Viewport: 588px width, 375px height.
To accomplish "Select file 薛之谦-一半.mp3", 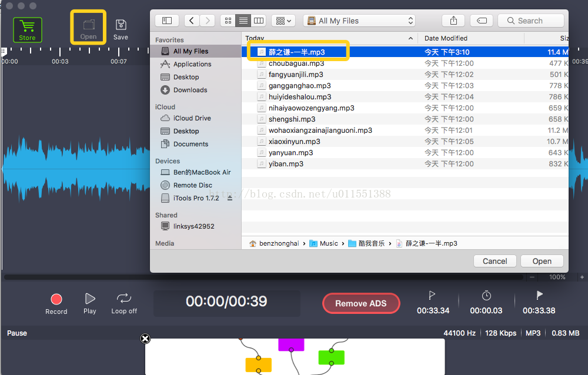I will [x=405, y=52].
